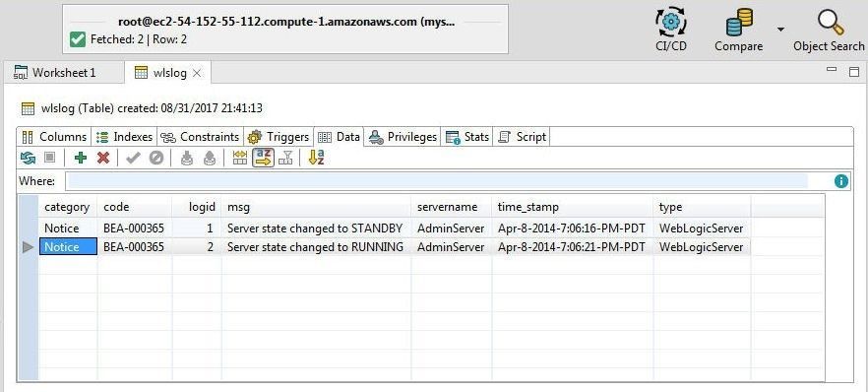
Task: Expand the Compare dropdown arrow
Action: (781, 30)
